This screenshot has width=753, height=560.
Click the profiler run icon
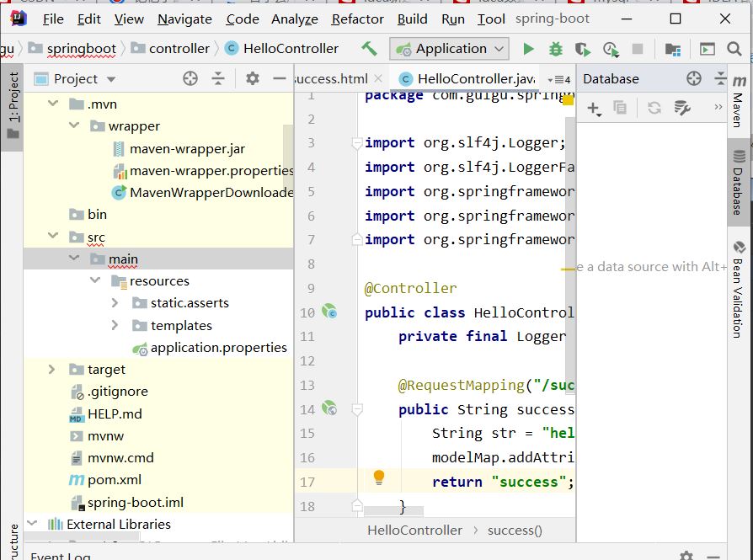[x=611, y=49]
